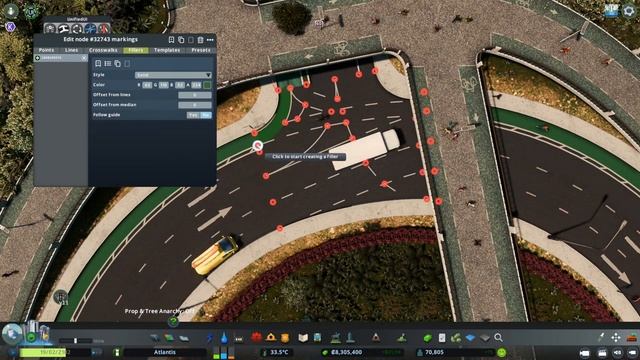Open the Electricity menu icon
The width and height of the screenshot is (640, 360).
click(210, 338)
